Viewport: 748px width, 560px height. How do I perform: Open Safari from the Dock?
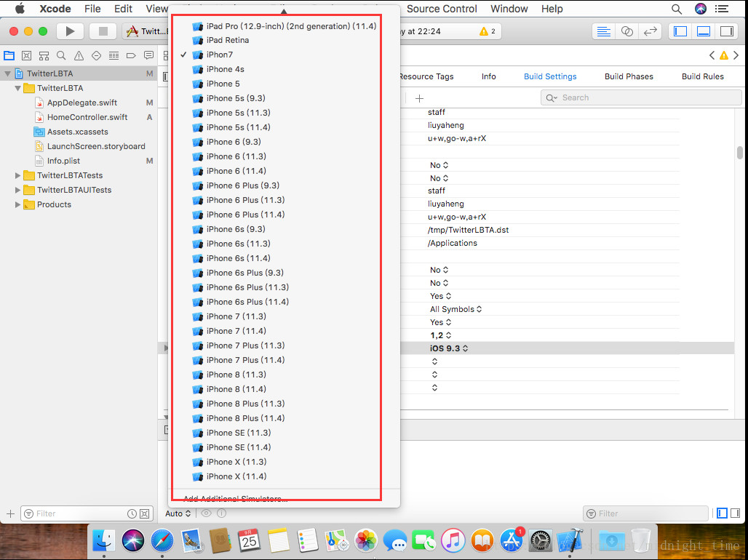[x=162, y=541]
